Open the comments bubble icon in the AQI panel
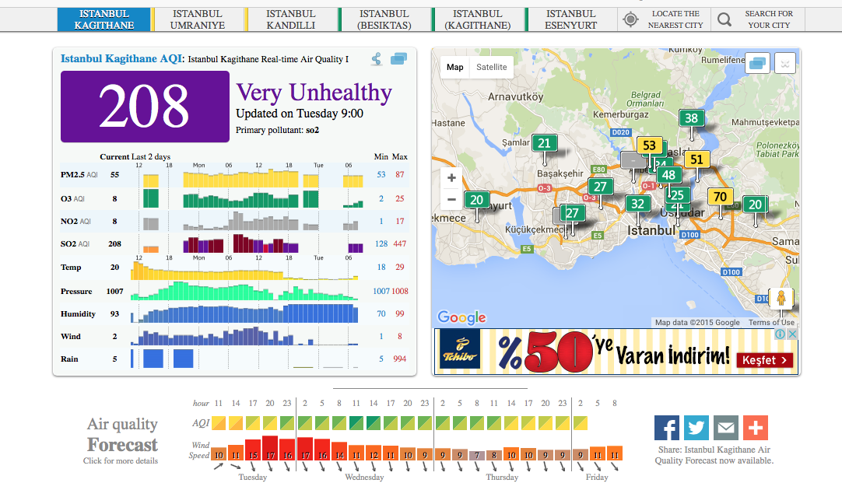This screenshot has height=504, width=842. 399,58
